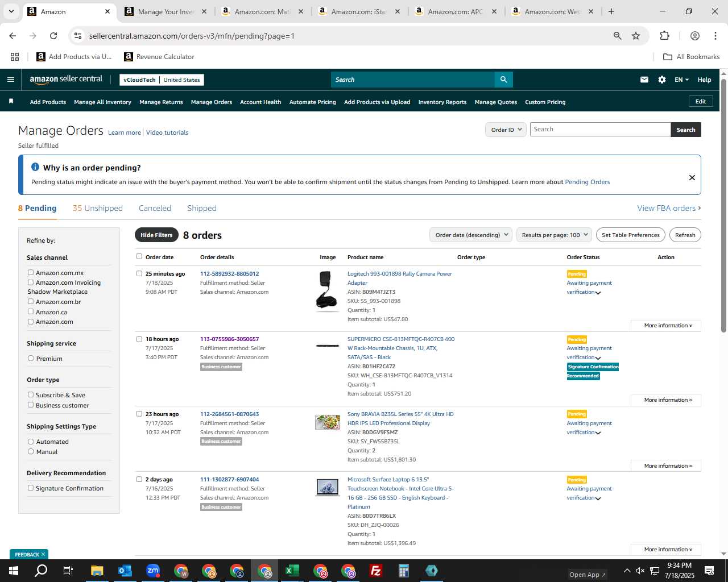Viewport: 728px width, 582px height.
Task: Open Windows taskbar search
Action: (x=41, y=571)
